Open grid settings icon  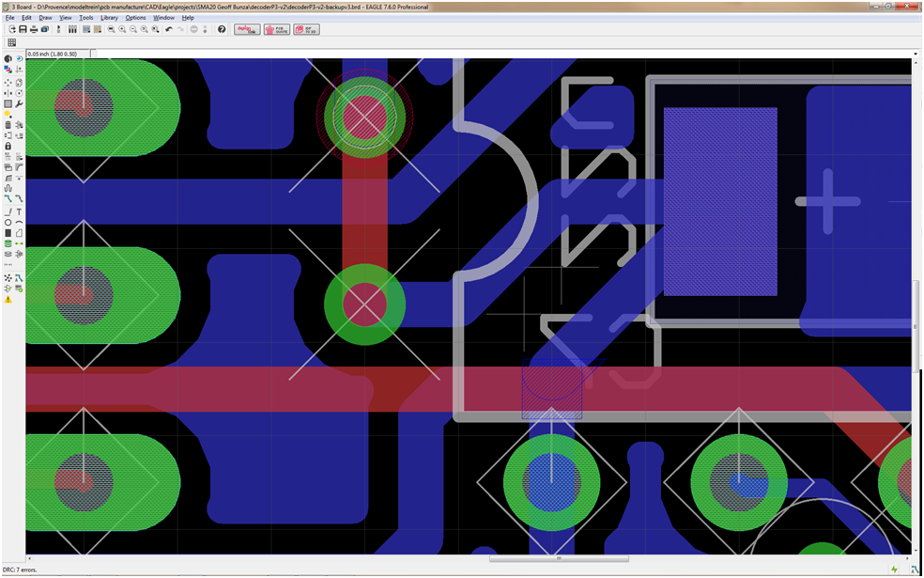pyautogui.click(x=12, y=42)
